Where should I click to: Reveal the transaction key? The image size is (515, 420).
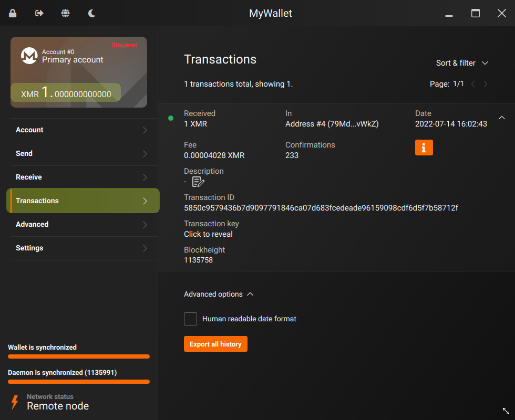(x=208, y=234)
